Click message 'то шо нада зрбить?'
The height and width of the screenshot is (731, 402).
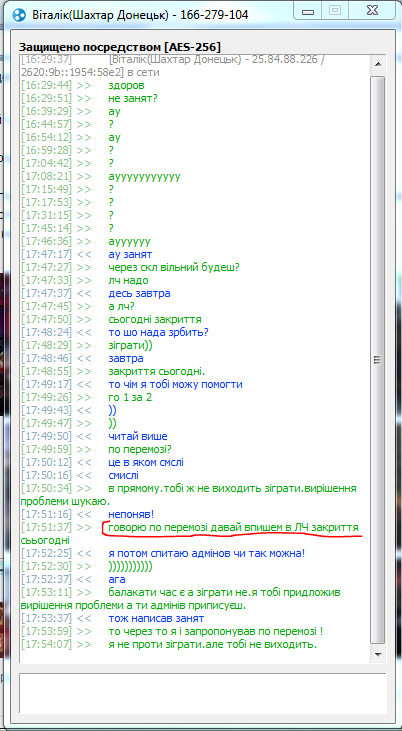pyautogui.click(x=158, y=333)
